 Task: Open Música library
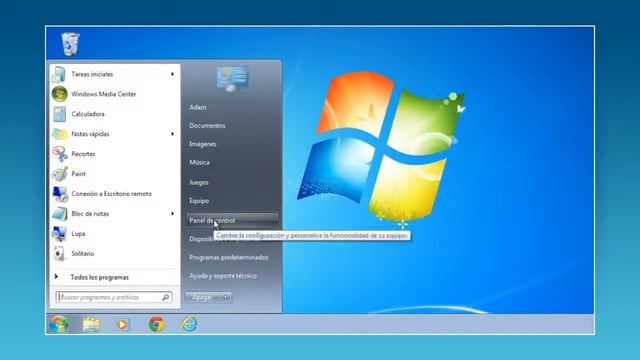coord(199,162)
